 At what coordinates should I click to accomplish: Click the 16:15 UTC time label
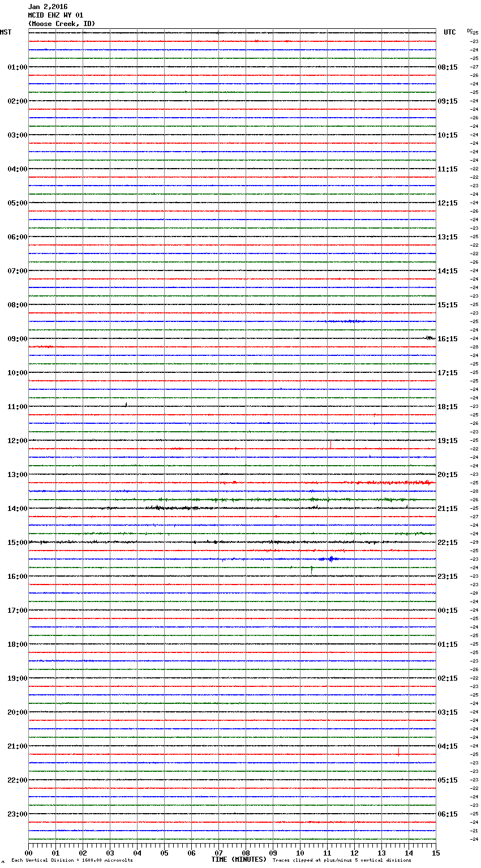[448, 339]
